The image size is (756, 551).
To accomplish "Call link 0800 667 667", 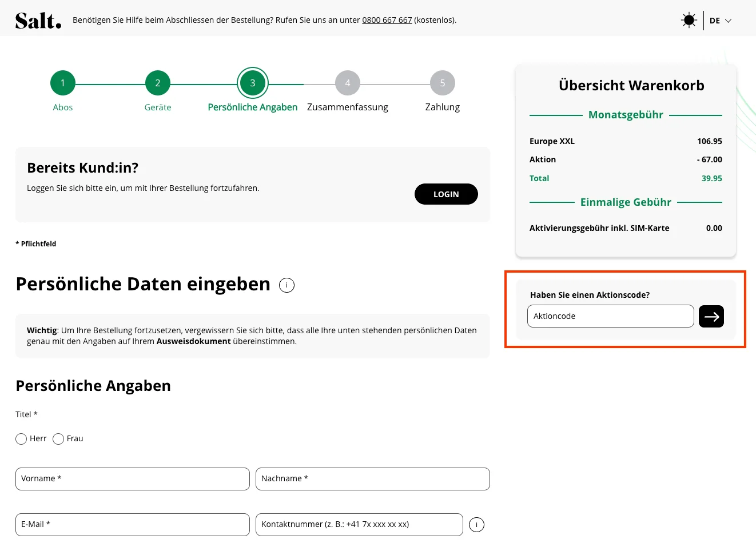I will [x=387, y=20].
